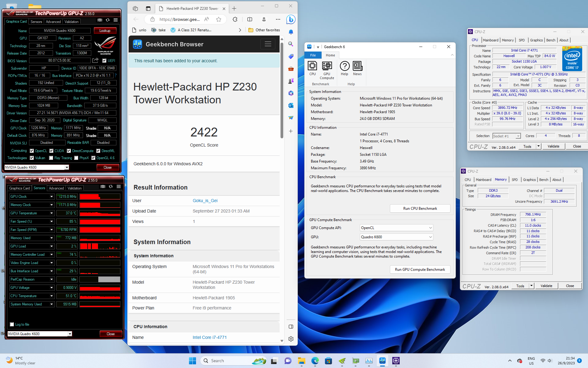Open Windows Start button
Screen dimensions: 588x368
click(x=192, y=361)
